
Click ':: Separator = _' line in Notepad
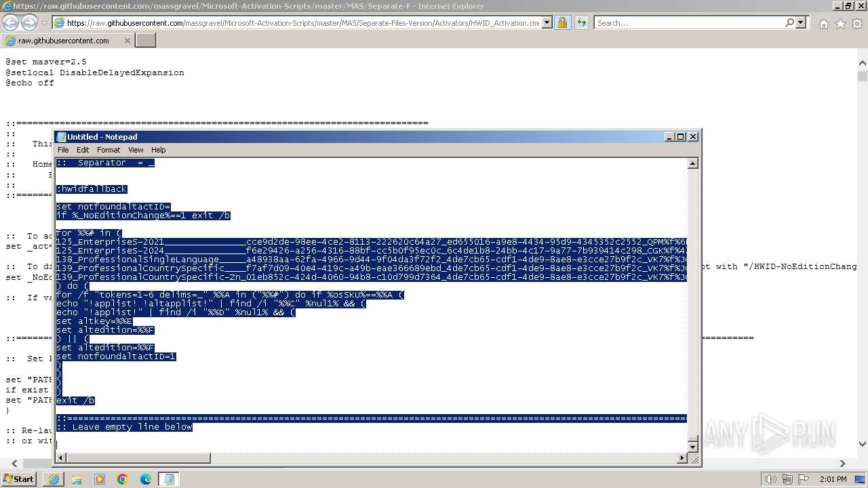point(105,163)
